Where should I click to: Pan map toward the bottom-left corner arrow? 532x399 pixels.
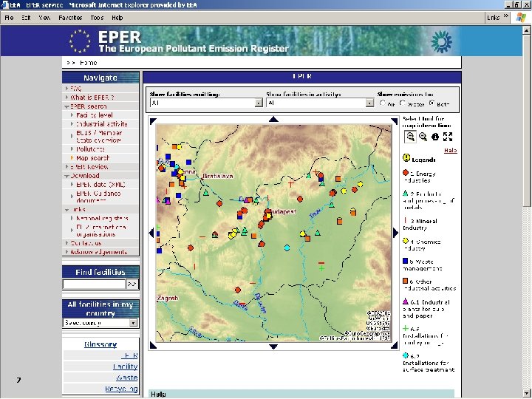point(153,345)
